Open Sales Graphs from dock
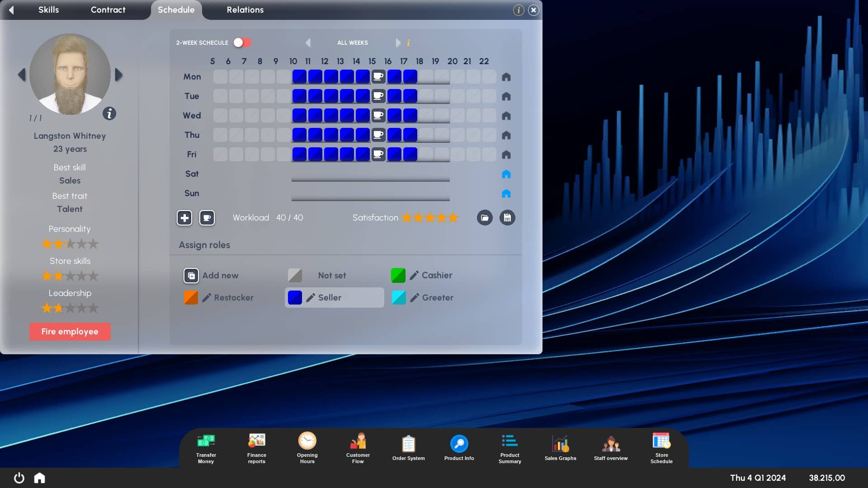This screenshot has height=488, width=868. click(561, 448)
